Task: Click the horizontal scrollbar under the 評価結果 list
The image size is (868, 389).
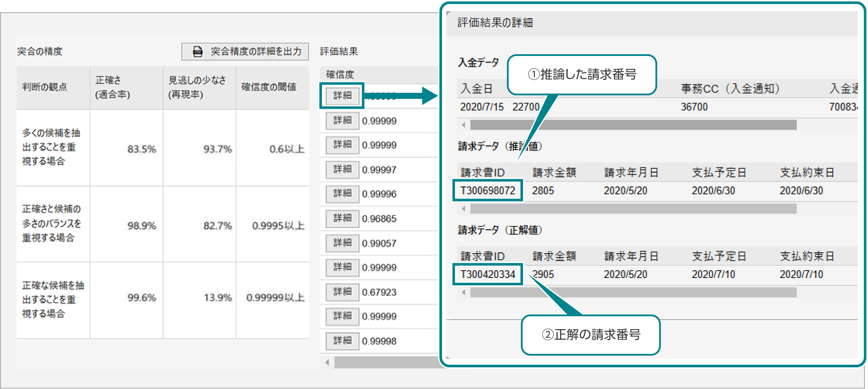Action: click(387, 362)
